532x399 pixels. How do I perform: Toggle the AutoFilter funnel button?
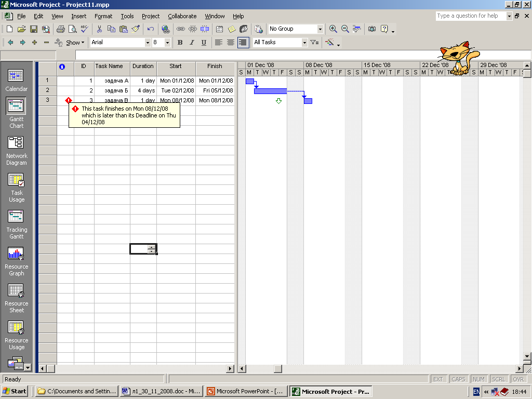314,43
